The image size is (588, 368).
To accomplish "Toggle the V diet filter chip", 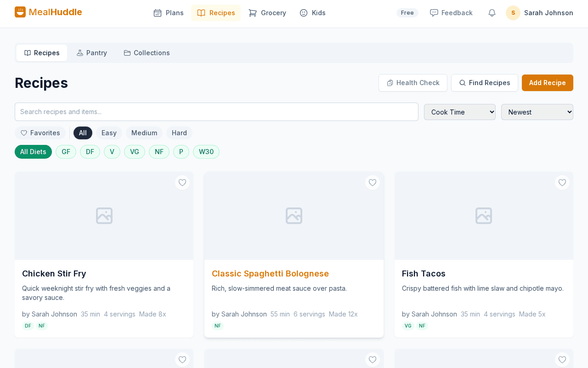I will coord(112,152).
